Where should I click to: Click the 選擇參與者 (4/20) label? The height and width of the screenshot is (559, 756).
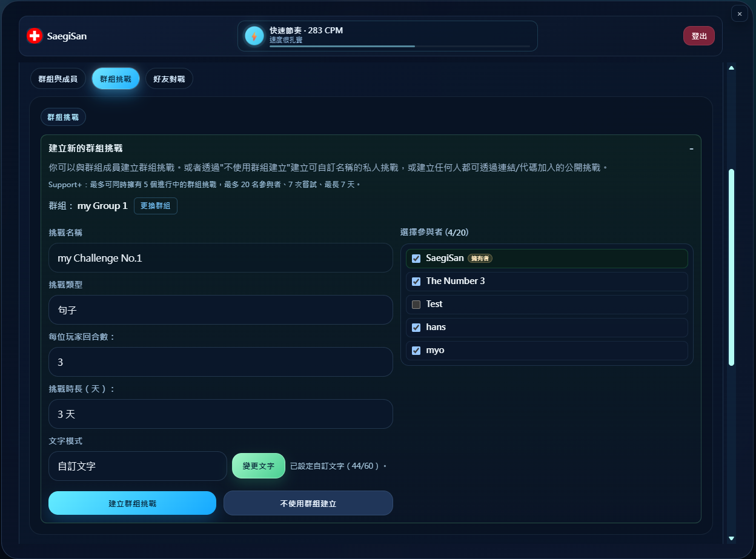[x=434, y=232]
